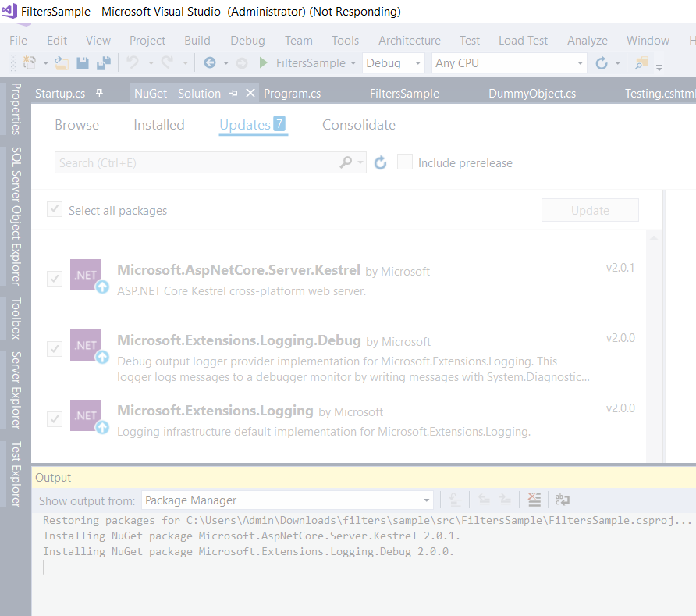Expand the Navigate Backward dropdown arrow
This screenshot has width=696, height=616.
tap(226, 63)
